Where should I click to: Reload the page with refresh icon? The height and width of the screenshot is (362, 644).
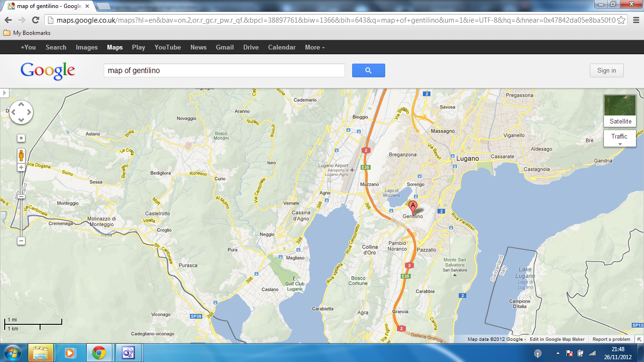click(x=35, y=20)
